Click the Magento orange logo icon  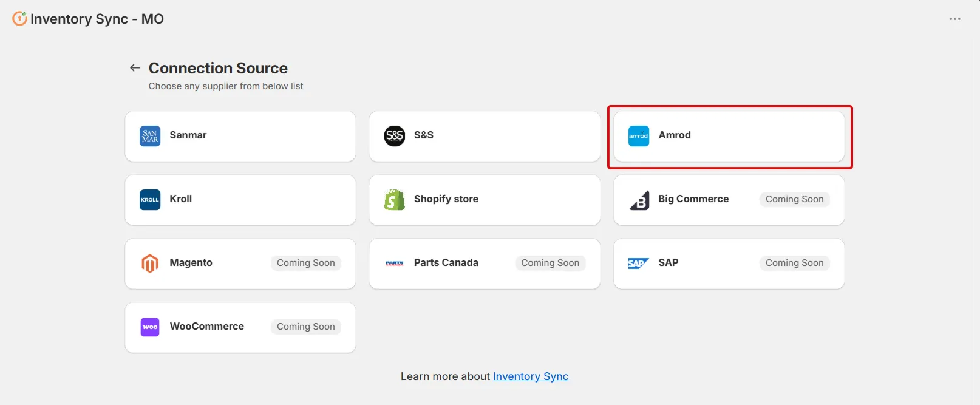150,263
